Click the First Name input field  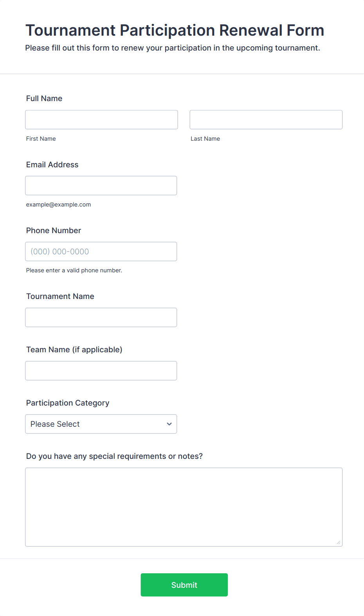[101, 120]
